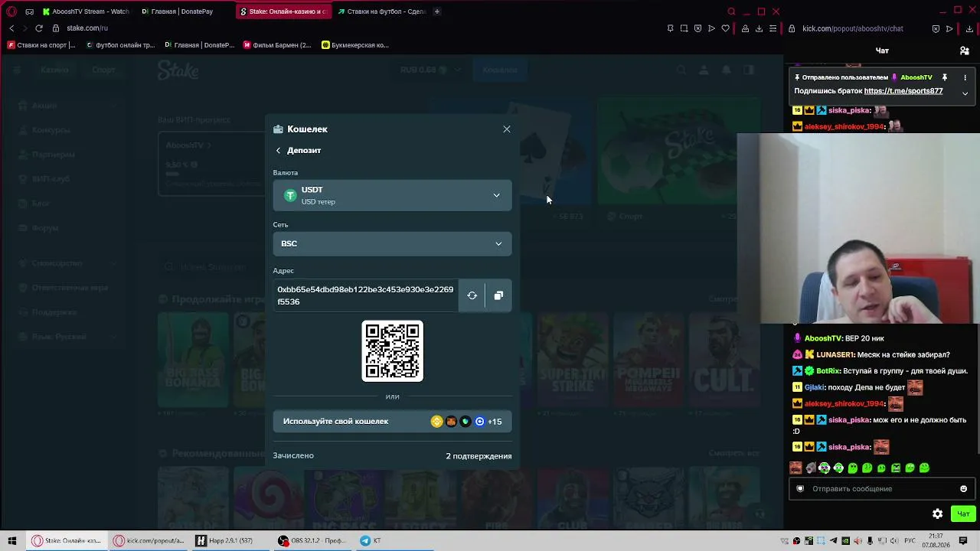Go back in browser history

pos(11,28)
